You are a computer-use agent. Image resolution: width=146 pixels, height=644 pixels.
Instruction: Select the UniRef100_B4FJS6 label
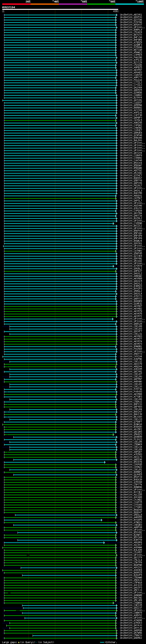pyautogui.click(x=131, y=37)
